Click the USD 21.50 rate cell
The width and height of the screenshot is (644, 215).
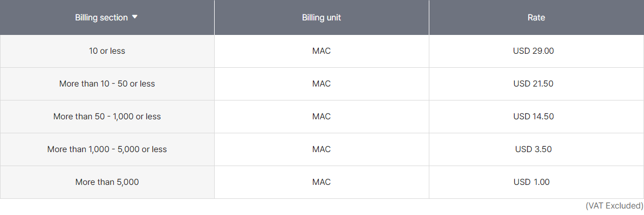point(533,84)
